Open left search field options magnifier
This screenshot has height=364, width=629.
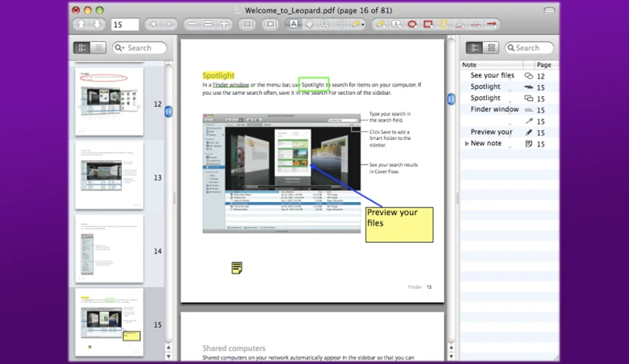120,48
